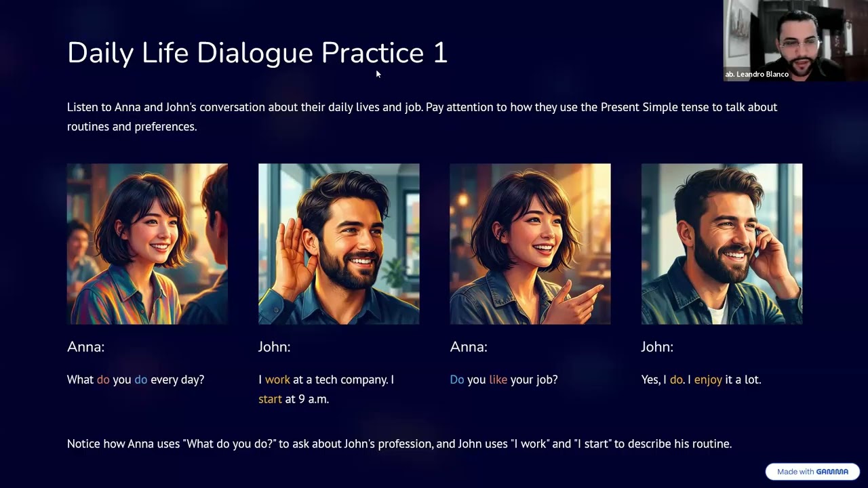Click the Made with Gamma badge
Image resolution: width=868 pixels, height=488 pixels.
point(812,472)
